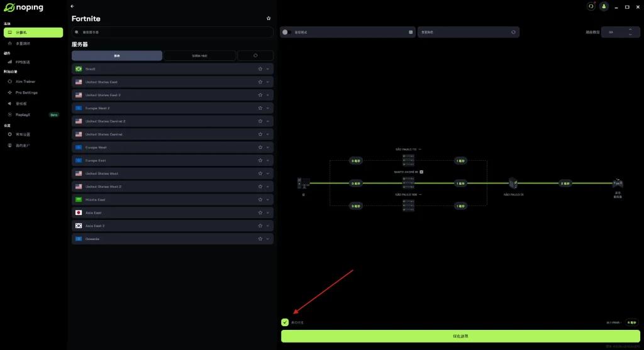Click the refresh icon in the route field
The width and height of the screenshot is (644, 350).
pyautogui.click(x=513, y=32)
